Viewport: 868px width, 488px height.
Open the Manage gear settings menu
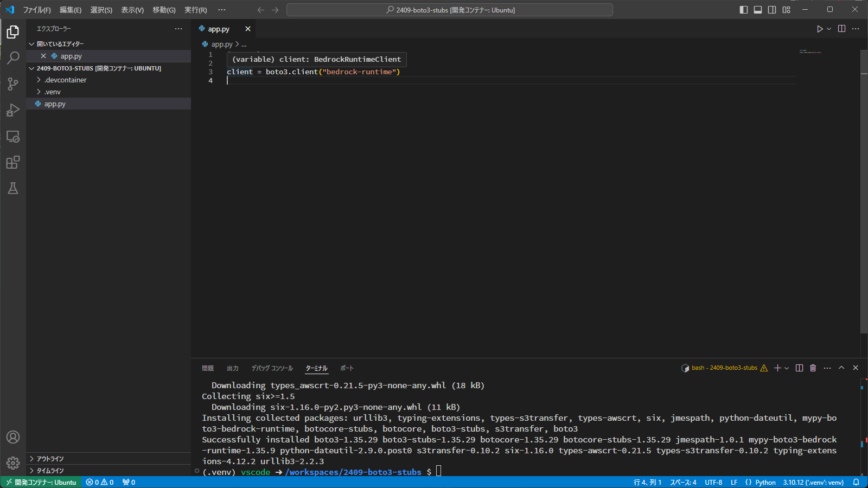point(13,463)
